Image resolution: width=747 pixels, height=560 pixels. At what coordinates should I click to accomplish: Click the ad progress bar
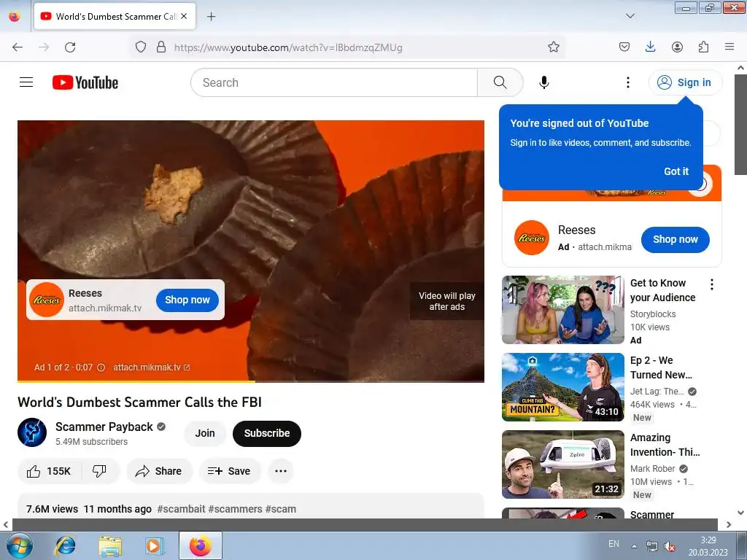[251, 381]
